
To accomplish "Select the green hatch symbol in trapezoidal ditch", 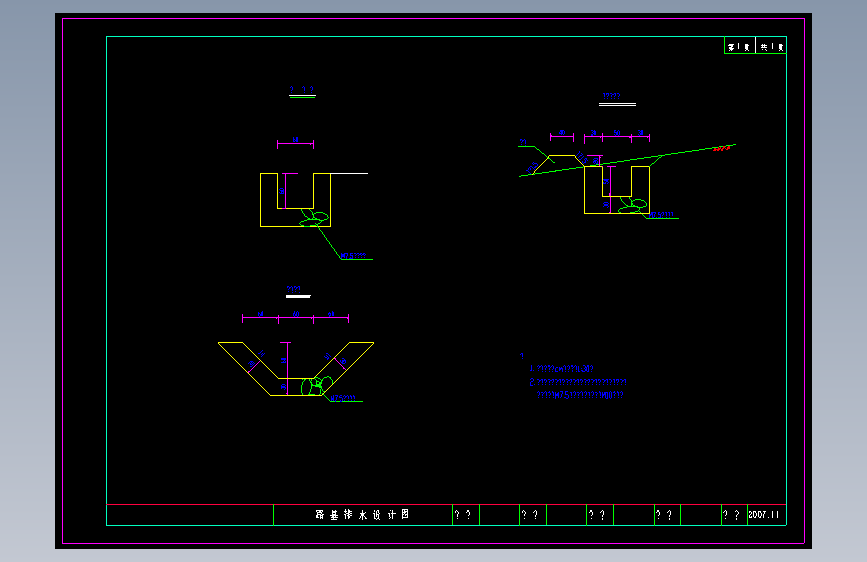I will [x=317, y=386].
